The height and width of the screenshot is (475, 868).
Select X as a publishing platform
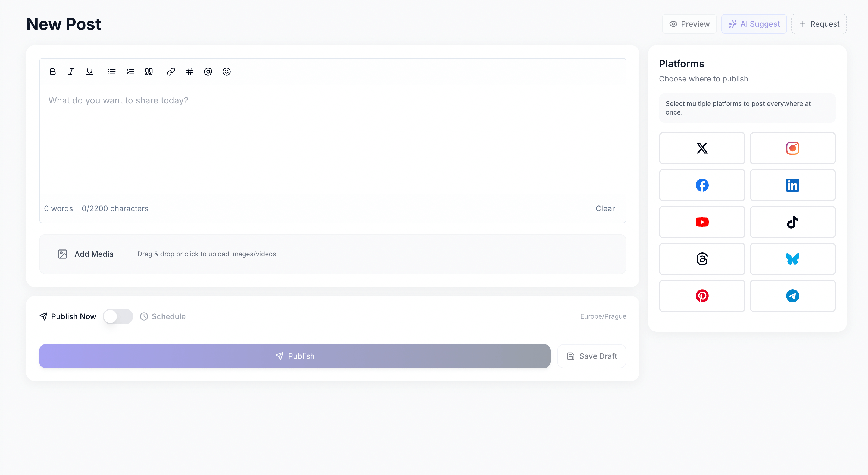(x=702, y=148)
